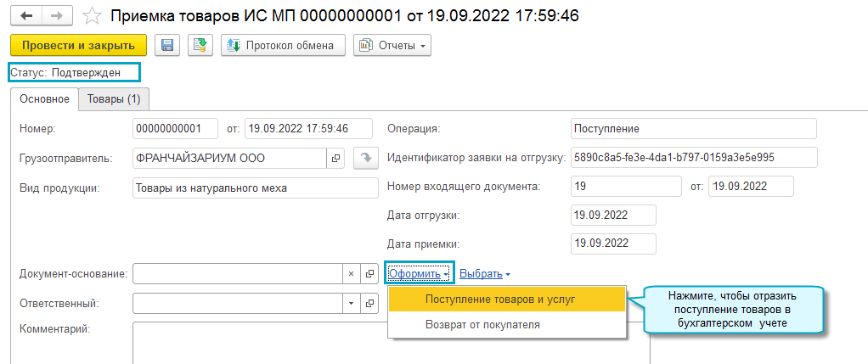Viewport: 868px width, 364px height.
Task: Open the Ответственный linked record icon
Action: coord(369,303)
